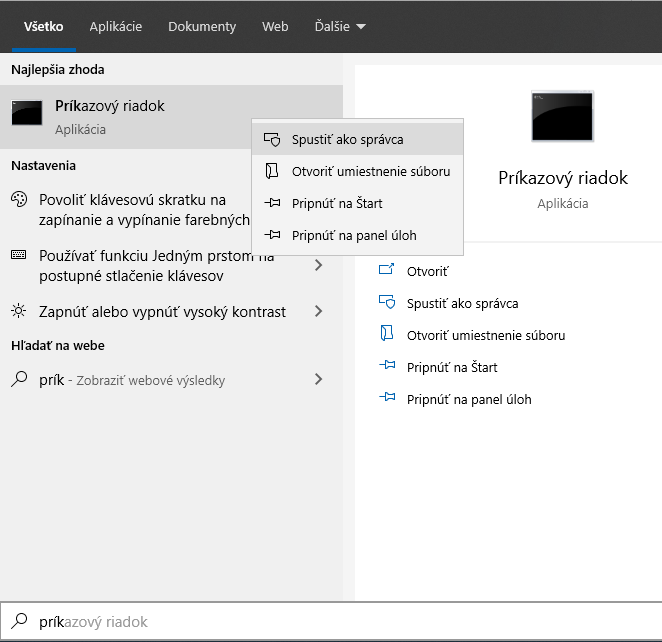
Task: Click the sun icon for high contrast setting
Action: (19, 312)
